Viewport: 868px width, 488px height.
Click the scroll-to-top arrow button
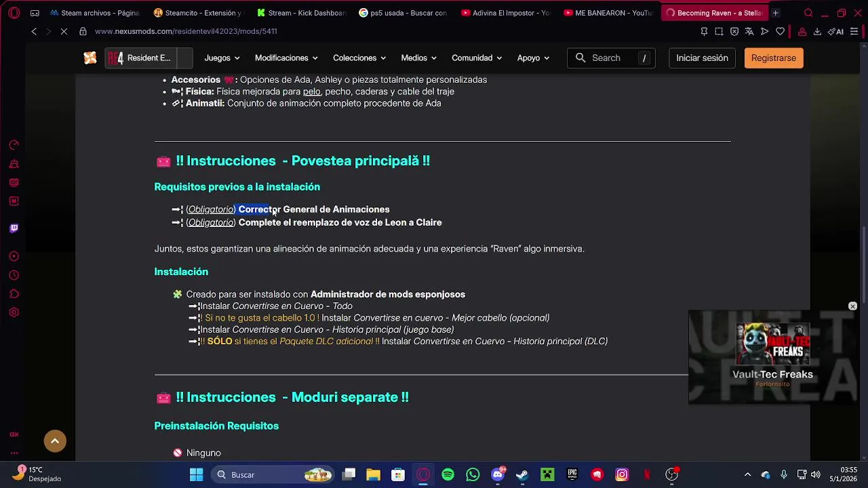tap(55, 441)
